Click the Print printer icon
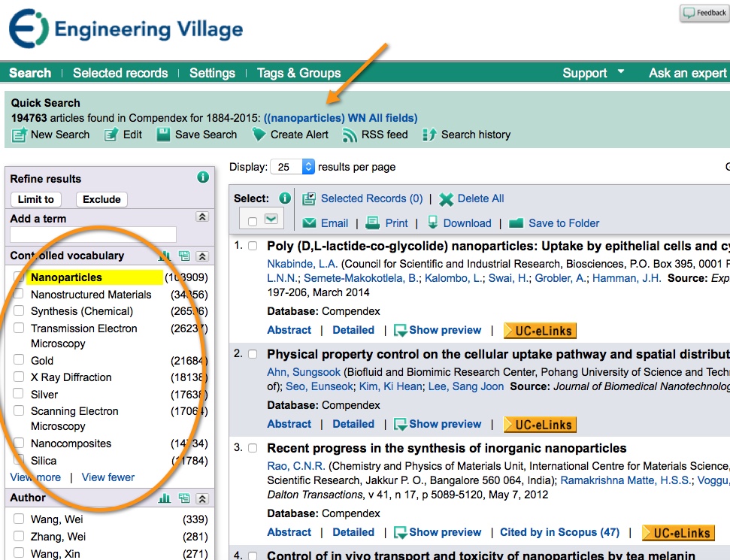This screenshot has width=730, height=560. click(x=372, y=223)
